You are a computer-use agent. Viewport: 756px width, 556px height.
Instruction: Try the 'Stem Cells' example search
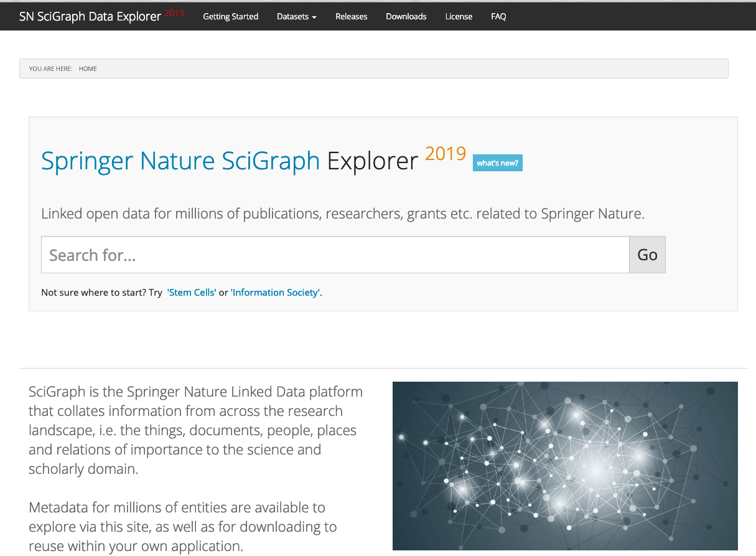click(x=192, y=293)
